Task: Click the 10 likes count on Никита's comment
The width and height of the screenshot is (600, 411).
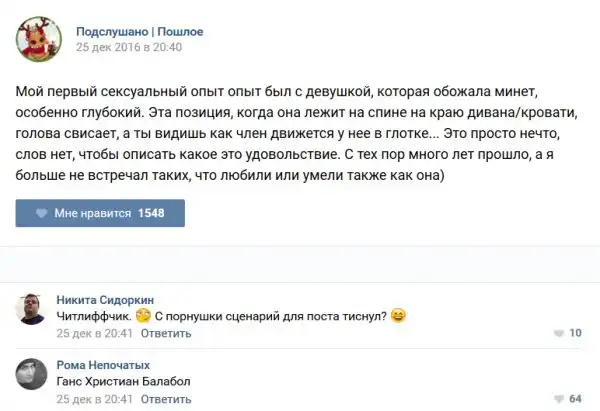Action: pyautogui.click(x=576, y=333)
